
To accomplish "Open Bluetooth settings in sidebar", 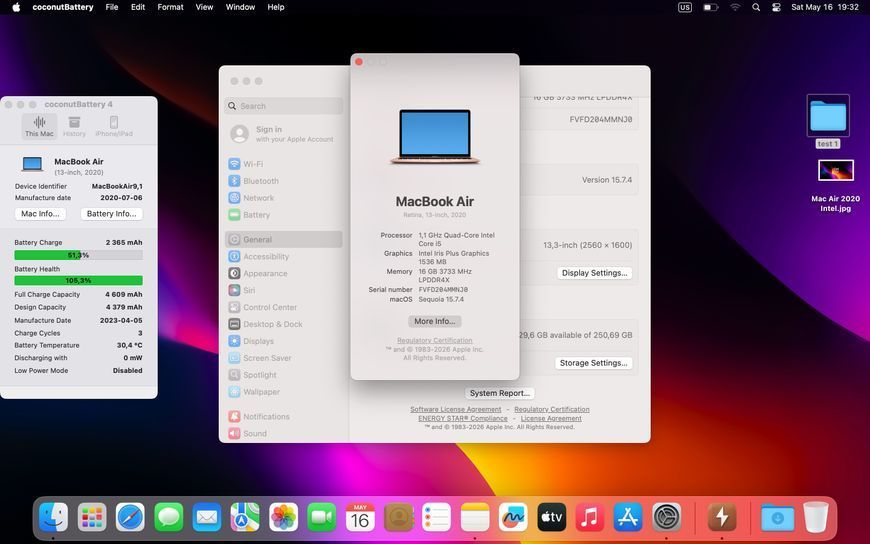I will 284,181.
